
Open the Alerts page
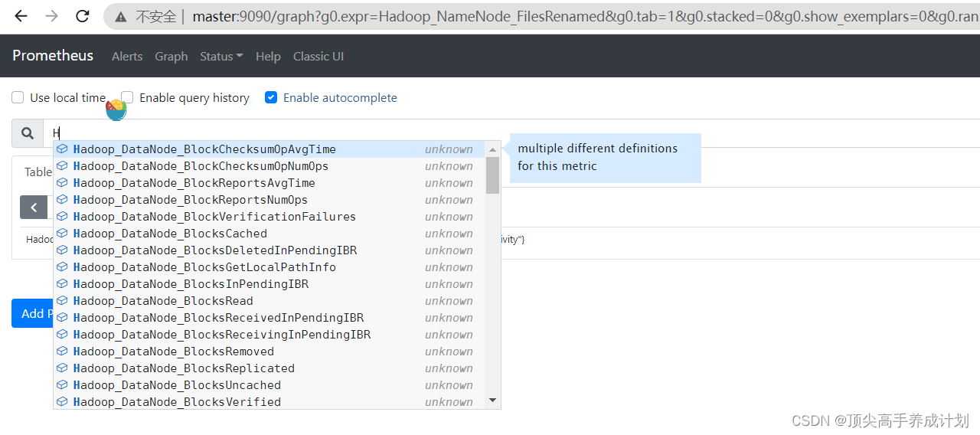(127, 56)
